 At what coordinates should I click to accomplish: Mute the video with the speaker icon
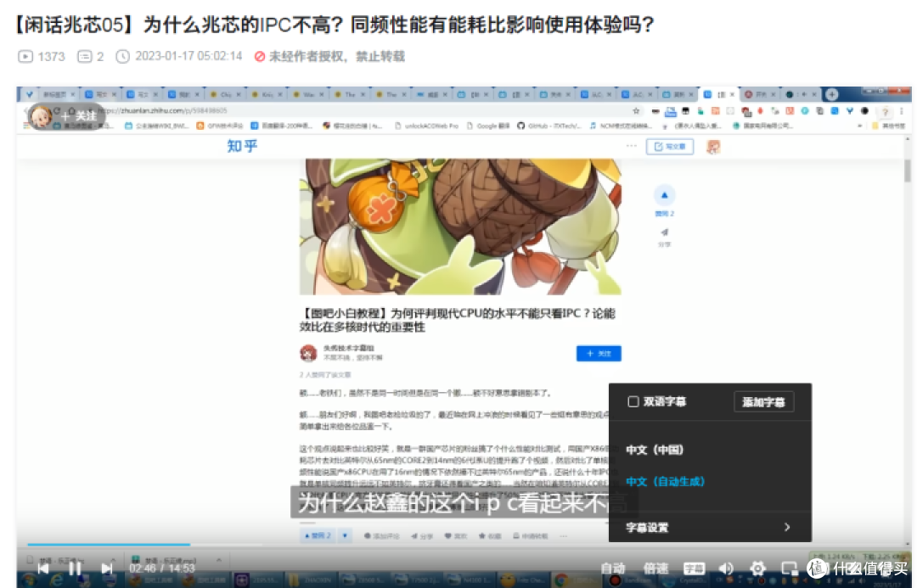pos(726,568)
